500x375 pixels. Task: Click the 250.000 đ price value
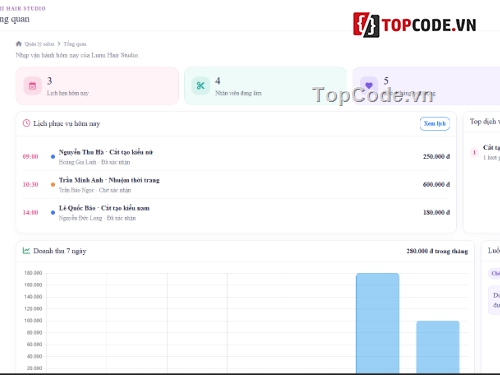click(x=436, y=156)
